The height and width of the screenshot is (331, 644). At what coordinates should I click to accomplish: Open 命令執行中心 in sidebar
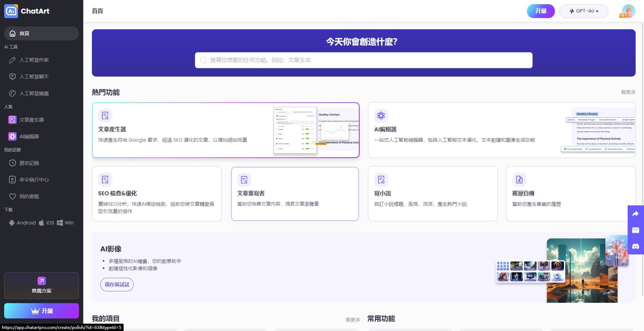41,180
